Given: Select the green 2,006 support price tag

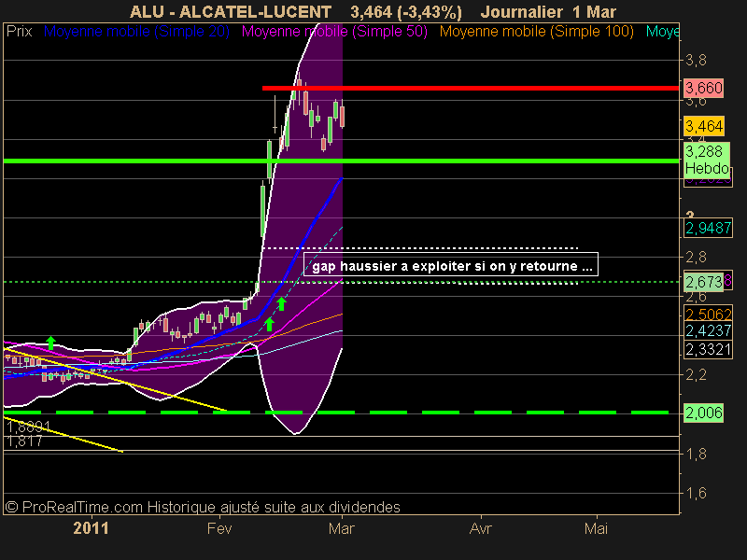Looking at the screenshot, I should tap(704, 413).
